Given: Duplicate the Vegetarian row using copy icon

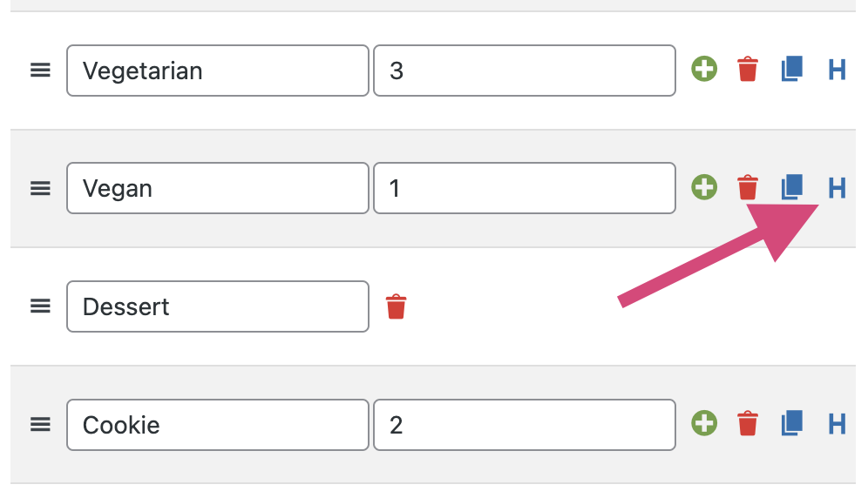Looking at the screenshot, I should [x=791, y=69].
